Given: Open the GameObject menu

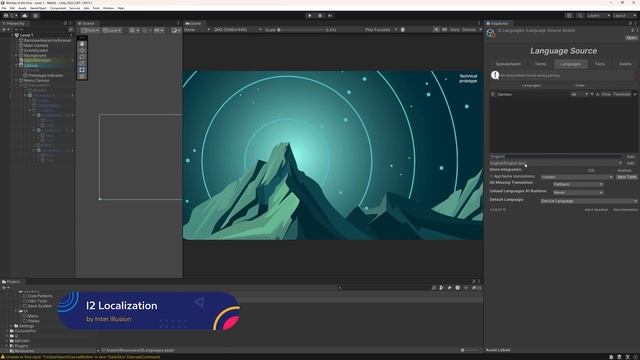Looking at the screenshot, I should [38, 8].
